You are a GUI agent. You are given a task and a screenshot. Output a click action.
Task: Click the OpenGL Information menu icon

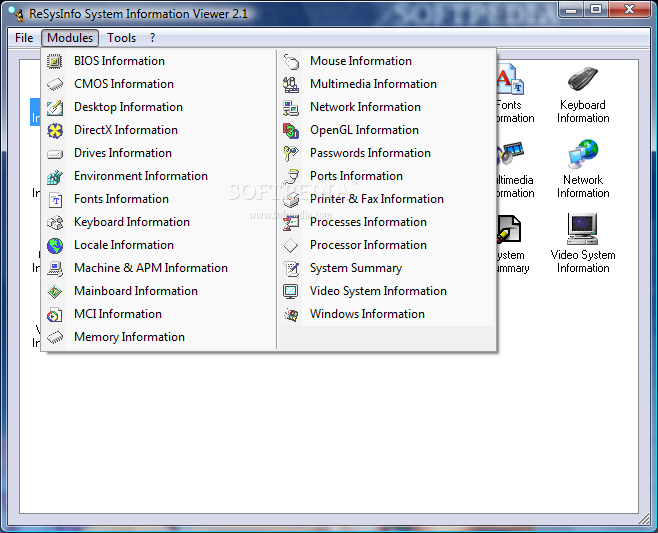click(x=291, y=131)
